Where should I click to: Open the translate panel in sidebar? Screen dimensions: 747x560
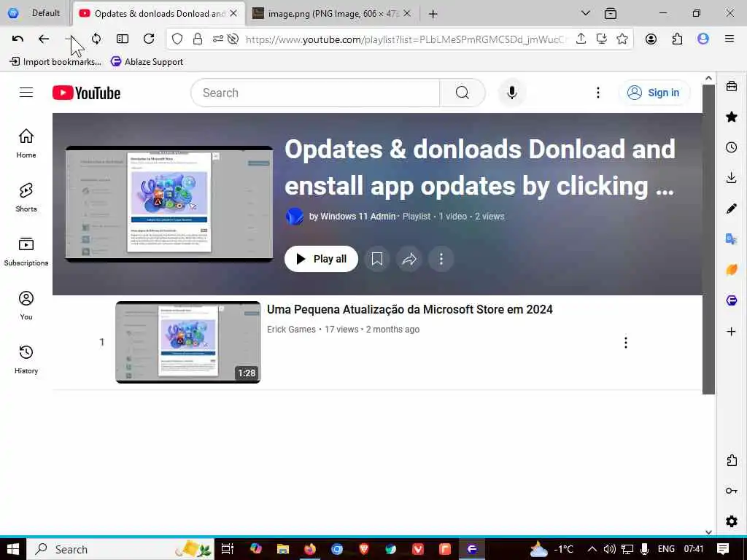[731, 239]
